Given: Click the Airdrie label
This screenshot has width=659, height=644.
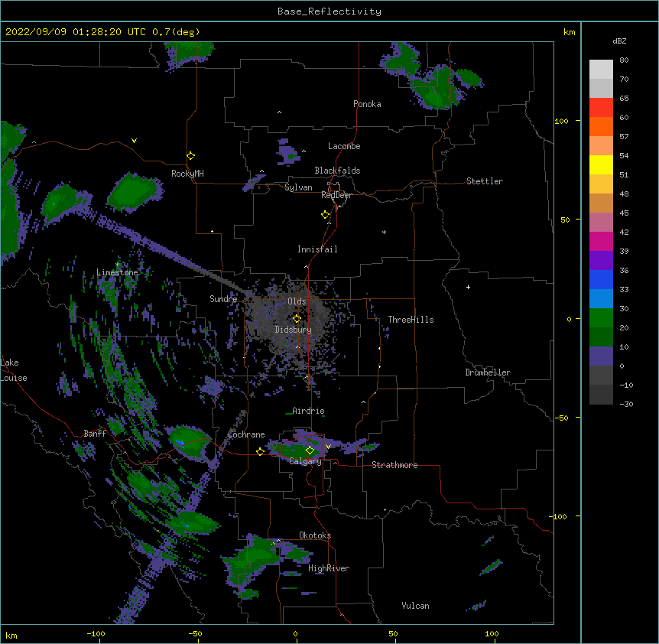Looking at the screenshot, I should pos(308,411).
